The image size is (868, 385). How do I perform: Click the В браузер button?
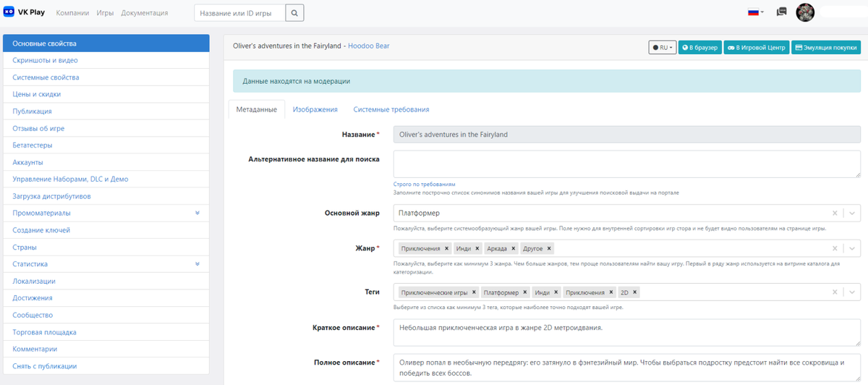tap(699, 48)
